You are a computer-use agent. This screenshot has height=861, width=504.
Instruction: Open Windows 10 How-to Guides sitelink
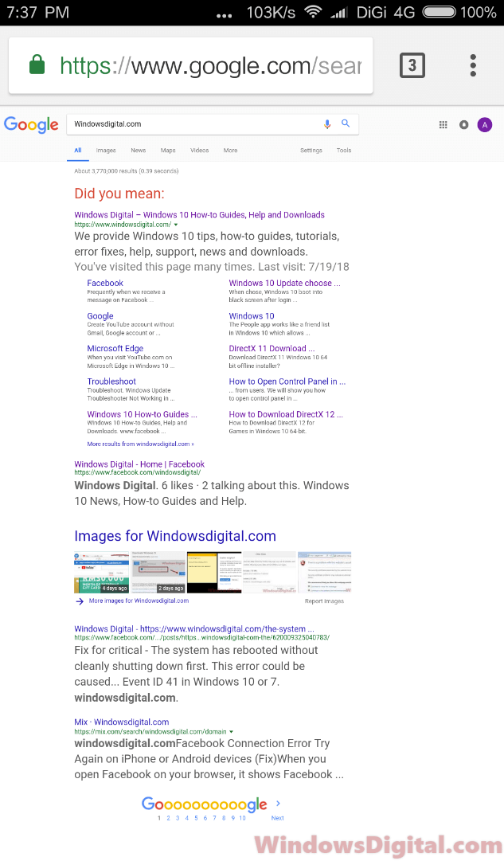143,414
